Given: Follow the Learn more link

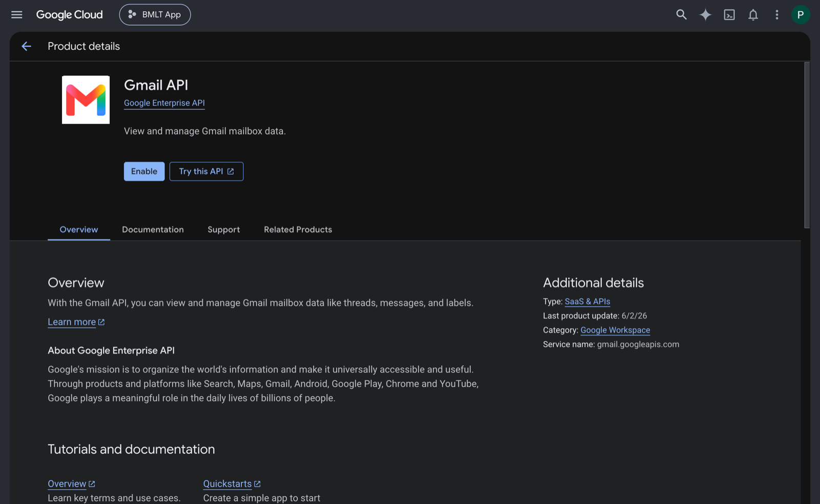Looking at the screenshot, I should pyautogui.click(x=76, y=322).
